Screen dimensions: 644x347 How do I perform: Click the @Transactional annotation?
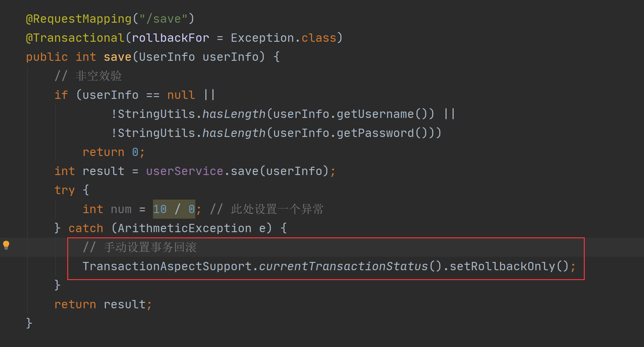[75, 38]
